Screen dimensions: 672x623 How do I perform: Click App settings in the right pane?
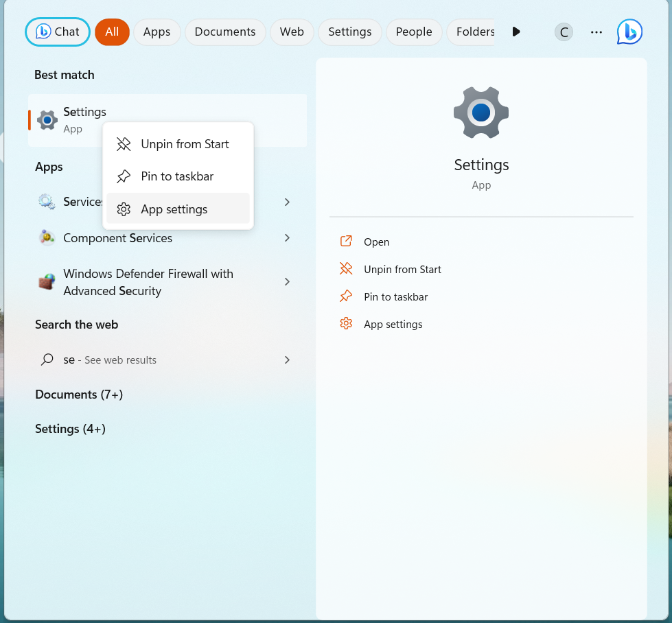(x=393, y=325)
